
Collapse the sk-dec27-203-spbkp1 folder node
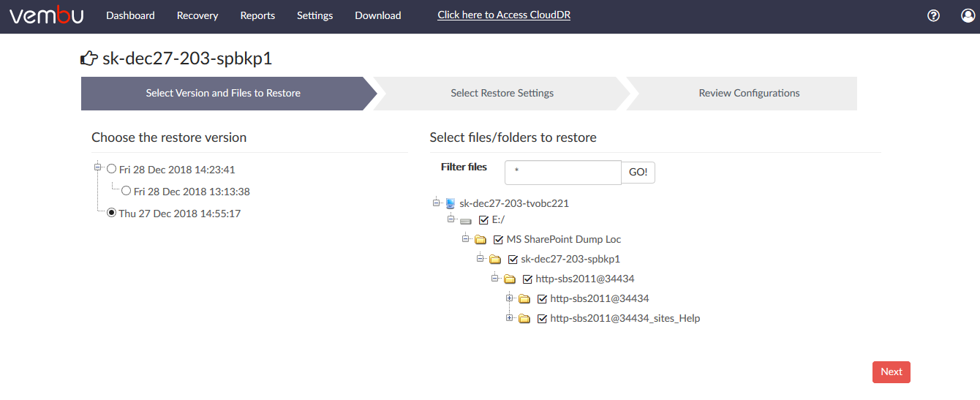(480, 257)
